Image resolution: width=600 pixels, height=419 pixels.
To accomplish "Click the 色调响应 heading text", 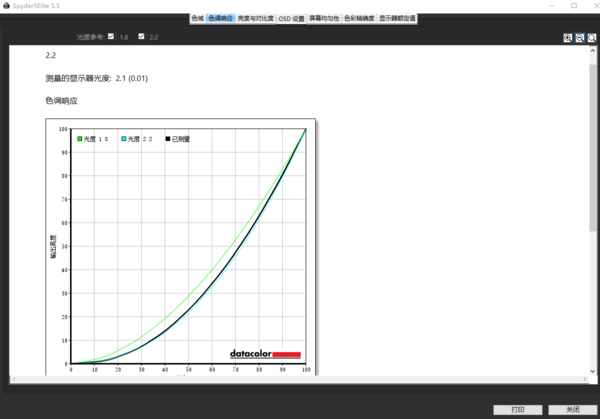I will click(x=61, y=101).
